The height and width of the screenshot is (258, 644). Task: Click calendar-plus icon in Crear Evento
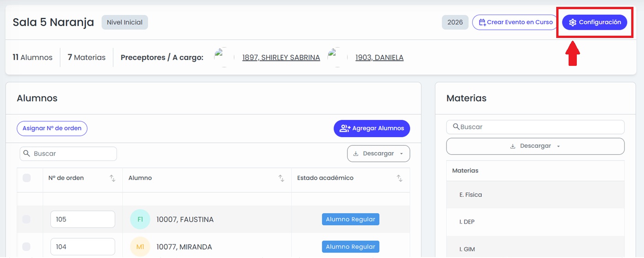point(482,22)
